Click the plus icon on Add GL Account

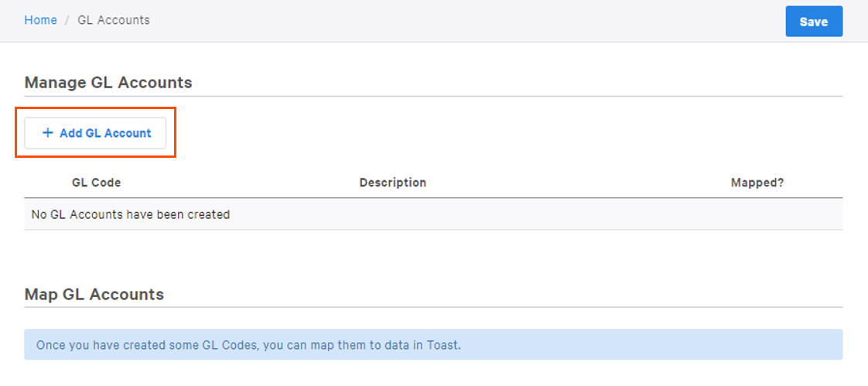pyautogui.click(x=48, y=133)
